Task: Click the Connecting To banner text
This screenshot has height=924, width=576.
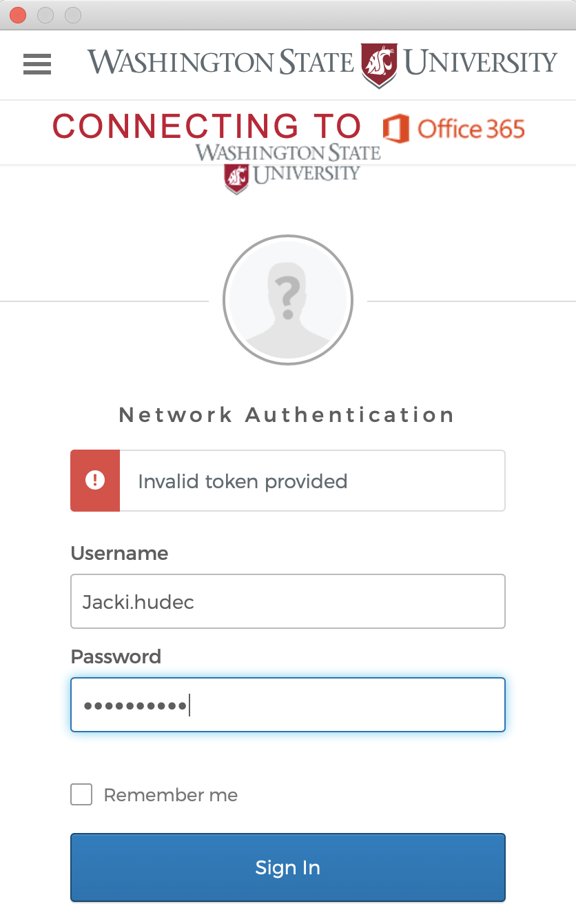Action: (x=207, y=126)
